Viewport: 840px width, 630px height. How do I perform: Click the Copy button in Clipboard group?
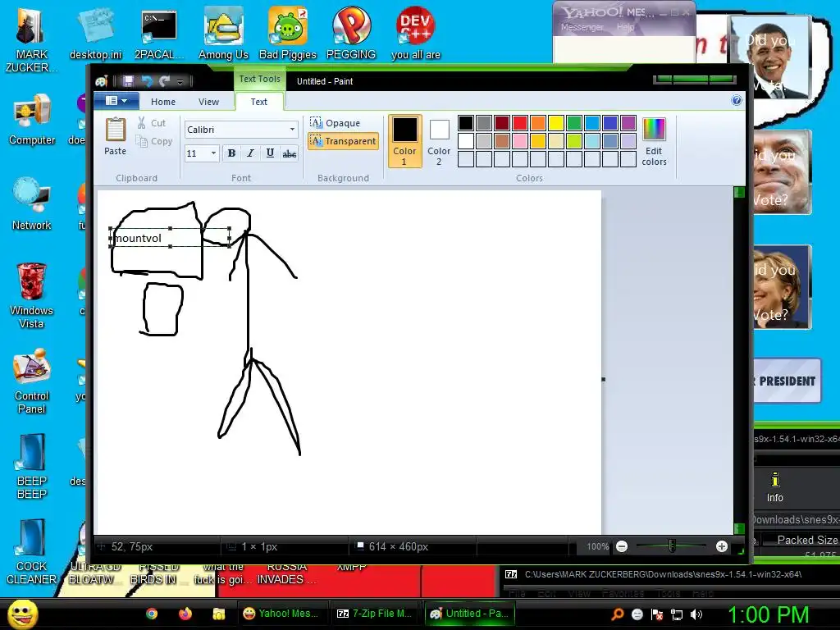click(x=154, y=141)
